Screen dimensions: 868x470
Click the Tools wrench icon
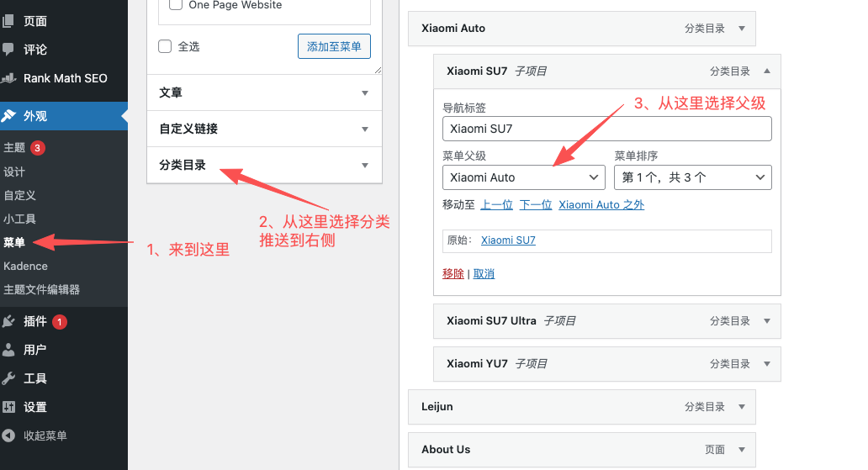[x=8, y=378]
